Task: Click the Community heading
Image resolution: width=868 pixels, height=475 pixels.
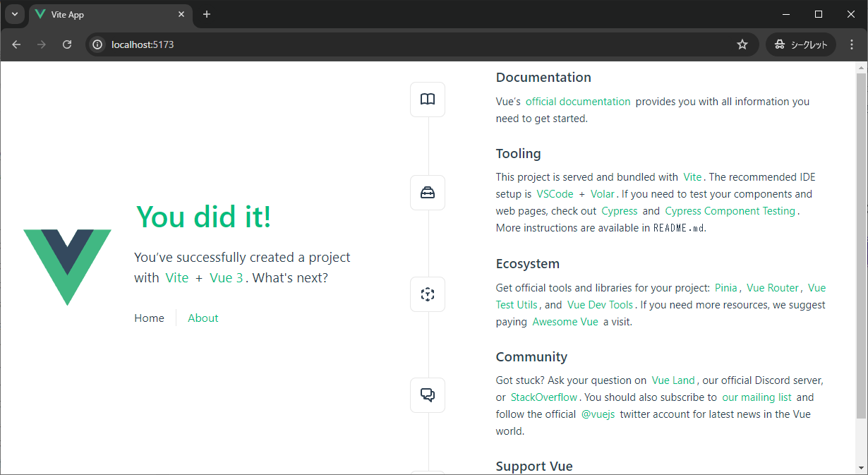Action: pos(531,357)
